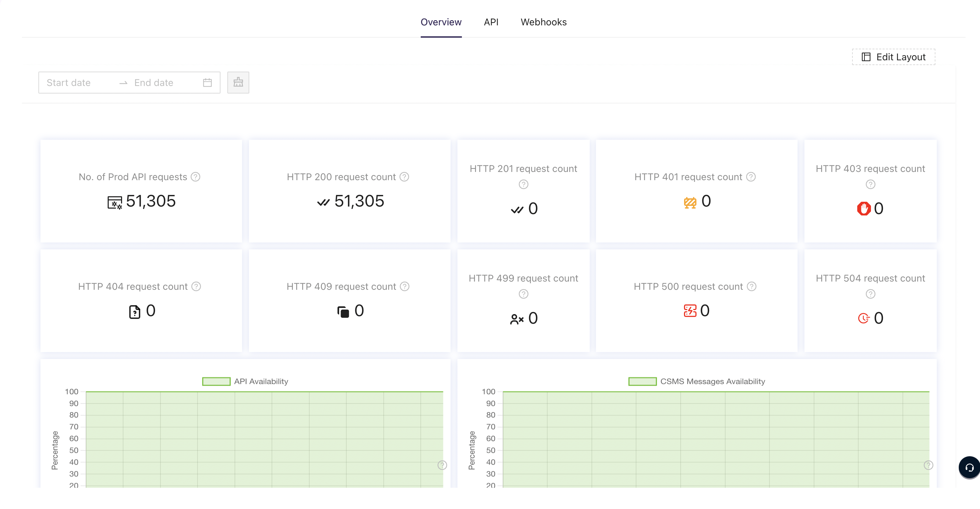Viewport: 980px width, 509px height.
Task: Click the clear filter broom icon button
Action: click(238, 83)
